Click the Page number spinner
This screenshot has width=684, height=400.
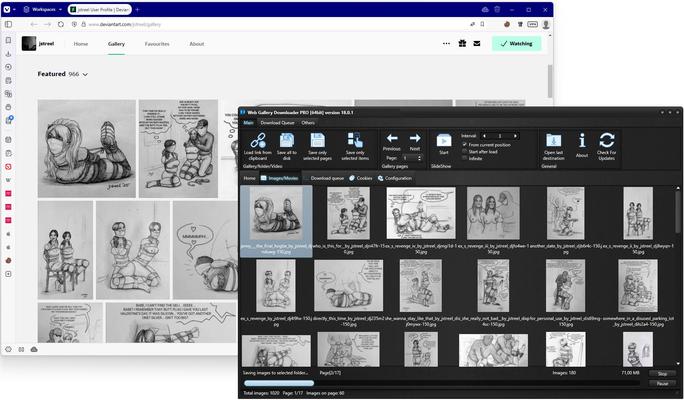coord(412,158)
